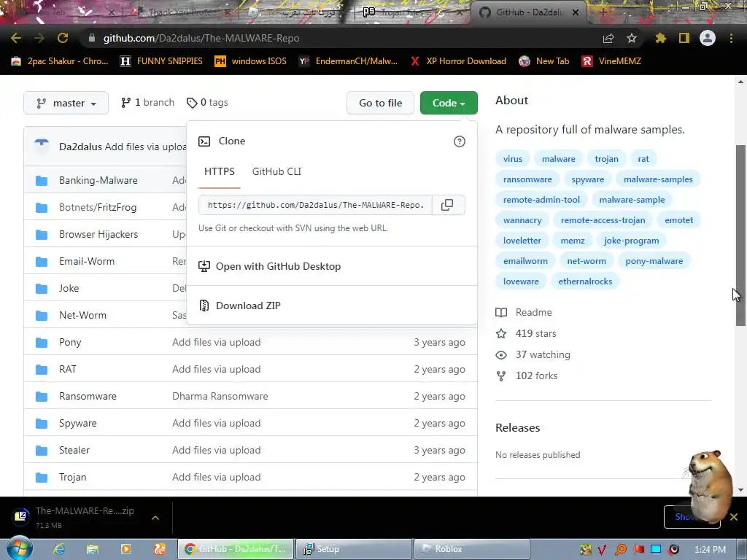Open the remote-access-trojan topic tag
This screenshot has height=560, width=747.
603,220
